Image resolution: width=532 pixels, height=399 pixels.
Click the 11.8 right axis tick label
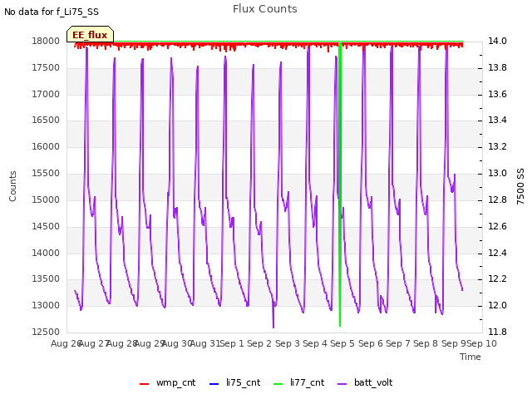(497, 332)
